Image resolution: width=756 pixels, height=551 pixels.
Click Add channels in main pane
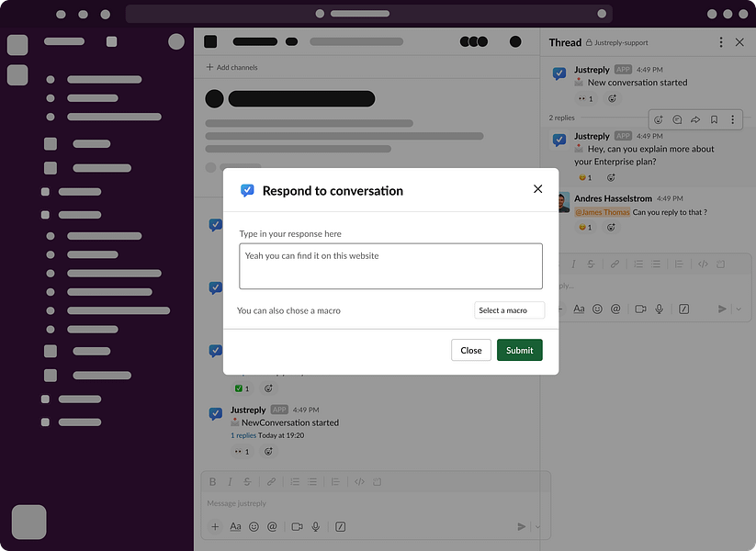(231, 67)
